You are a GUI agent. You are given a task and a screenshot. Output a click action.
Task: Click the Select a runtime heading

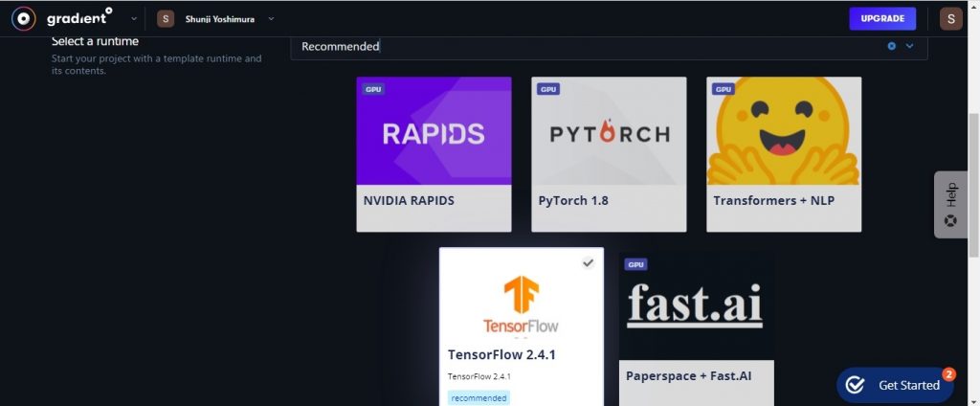pos(95,42)
